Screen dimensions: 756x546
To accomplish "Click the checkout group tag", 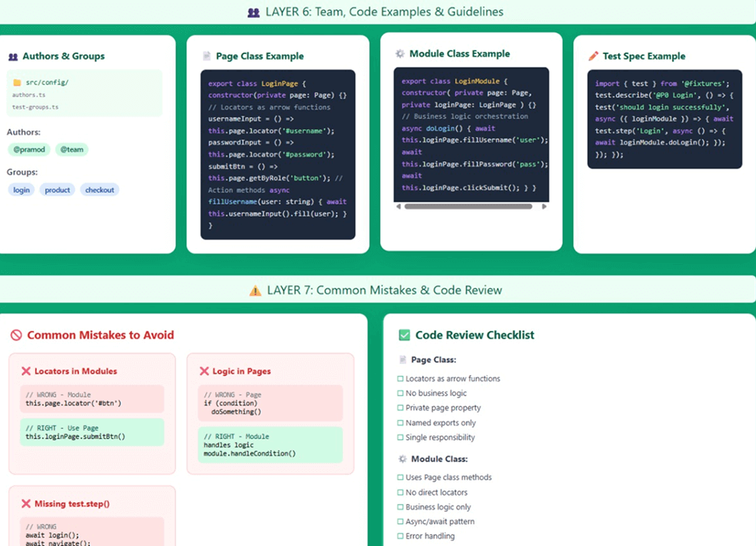I will click(100, 190).
